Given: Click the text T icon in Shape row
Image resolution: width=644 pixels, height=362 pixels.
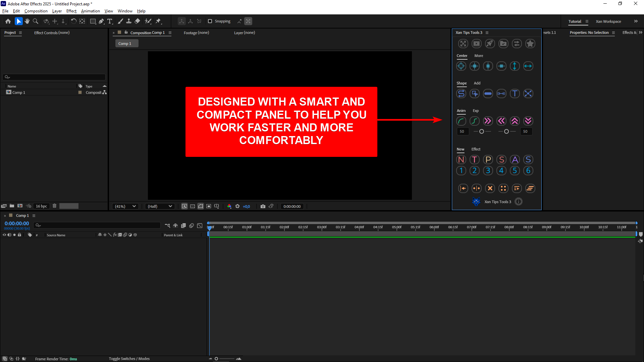Looking at the screenshot, I should click(x=515, y=94).
